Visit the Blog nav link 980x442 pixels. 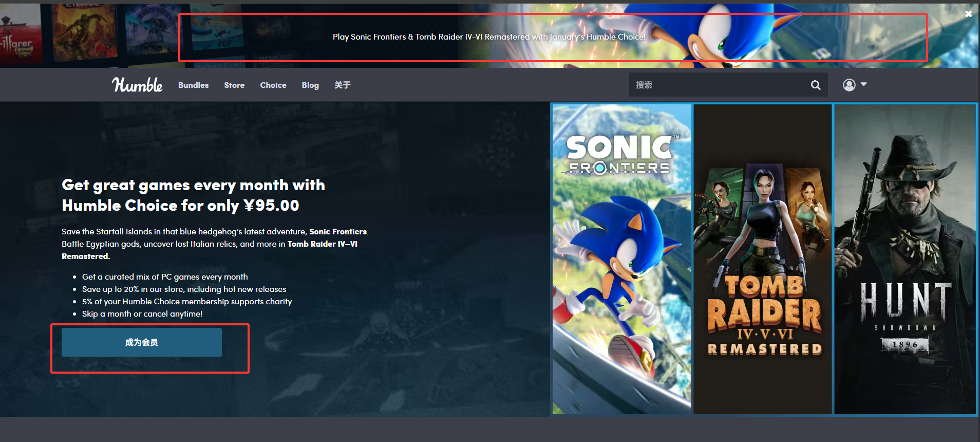pyautogui.click(x=310, y=85)
